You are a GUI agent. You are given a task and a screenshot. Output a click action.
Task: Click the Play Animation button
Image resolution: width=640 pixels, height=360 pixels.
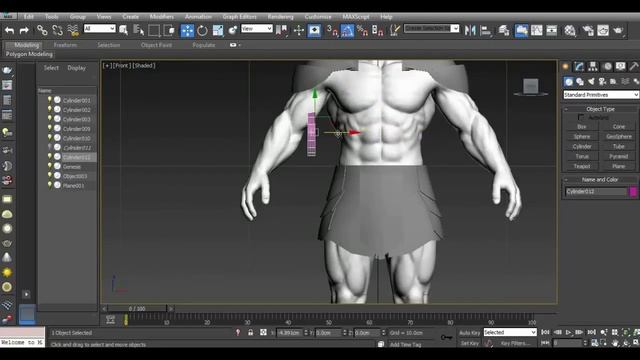point(569,333)
